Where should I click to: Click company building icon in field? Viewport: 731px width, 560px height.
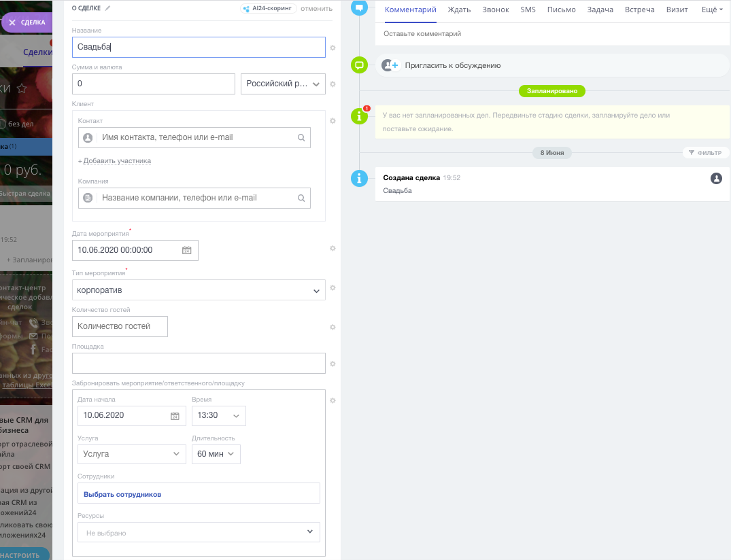click(88, 198)
